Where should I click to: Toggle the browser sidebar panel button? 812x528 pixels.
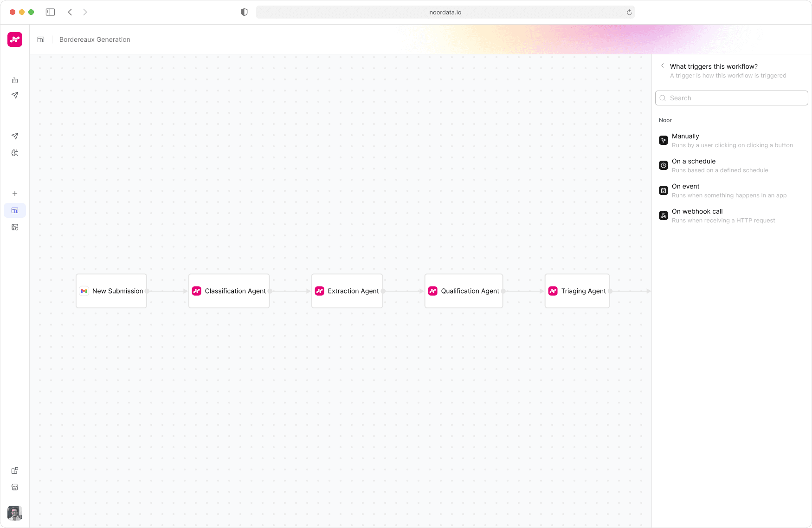(x=50, y=12)
